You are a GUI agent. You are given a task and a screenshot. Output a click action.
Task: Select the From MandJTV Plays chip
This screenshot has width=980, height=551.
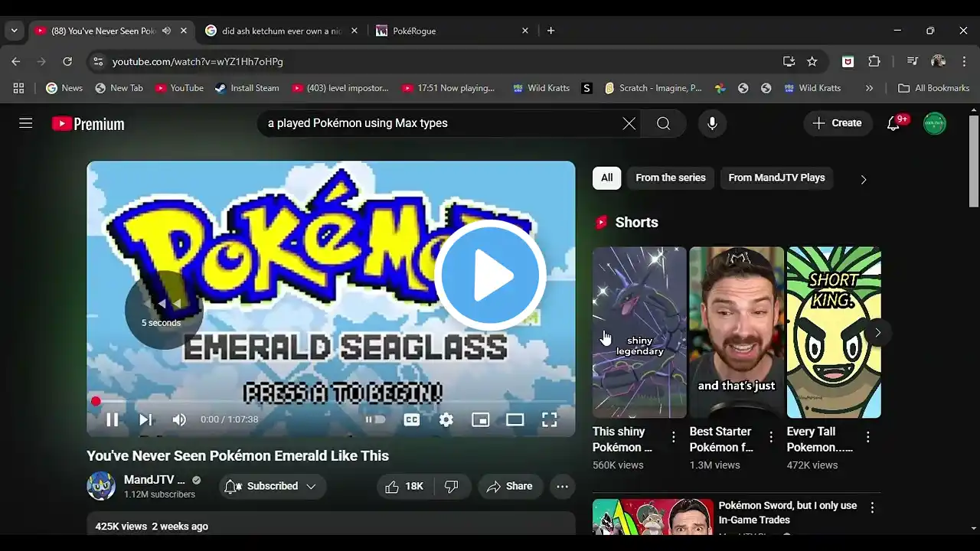point(776,178)
